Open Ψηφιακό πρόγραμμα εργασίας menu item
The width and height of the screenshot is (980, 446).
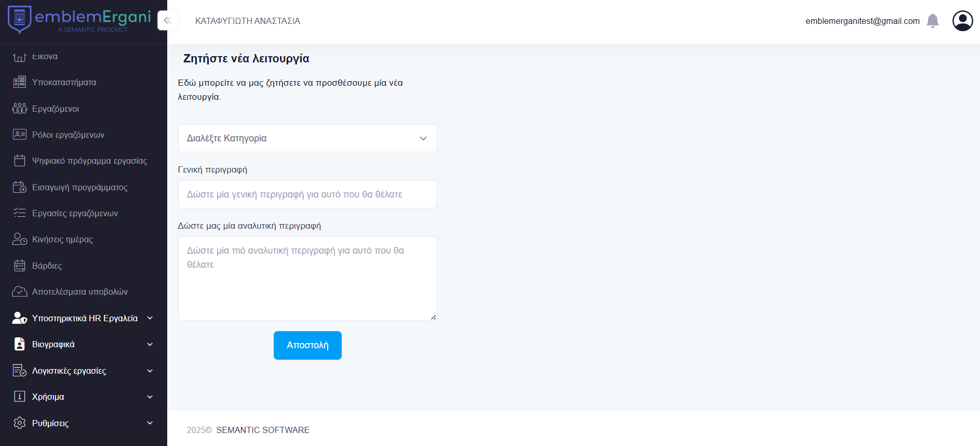pos(89,161)
